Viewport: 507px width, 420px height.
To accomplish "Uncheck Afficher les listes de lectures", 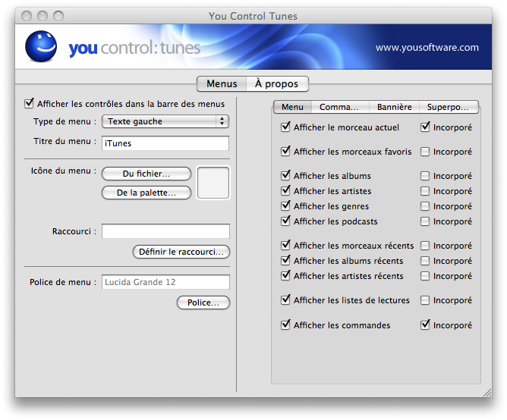I will point(285,299).
